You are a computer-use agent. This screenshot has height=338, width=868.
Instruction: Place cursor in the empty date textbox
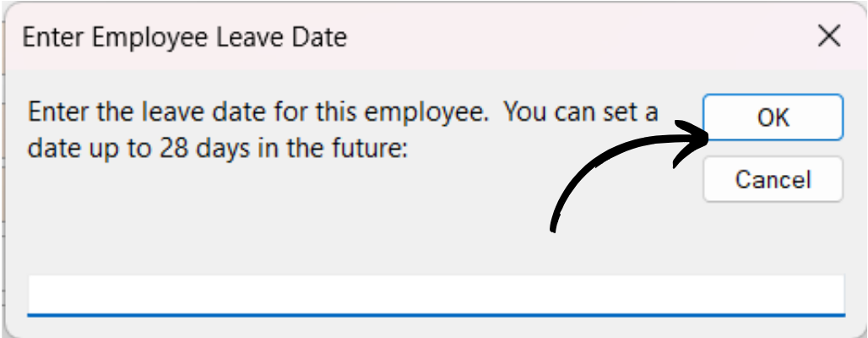click(x=437, y=295)
